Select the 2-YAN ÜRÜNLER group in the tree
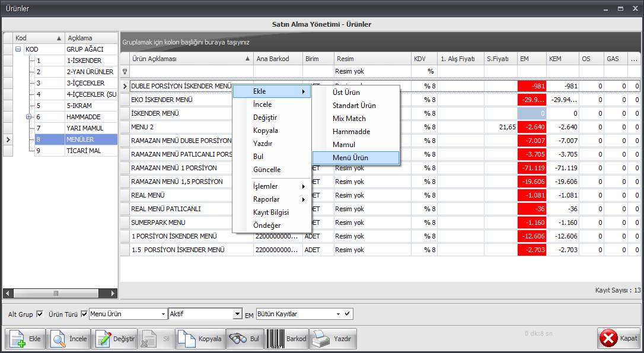 [x=90, y=72]
